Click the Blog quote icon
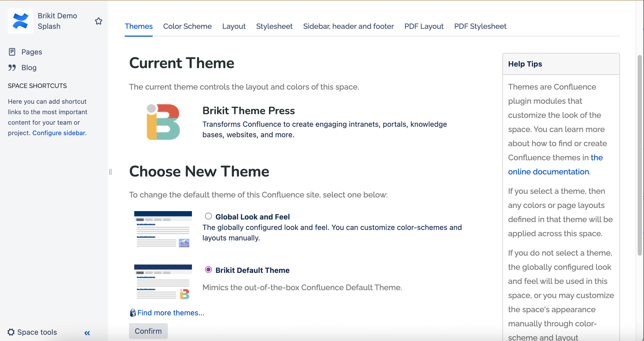The image size is (644, 341). pyautogui.click(x=12, y=68)
